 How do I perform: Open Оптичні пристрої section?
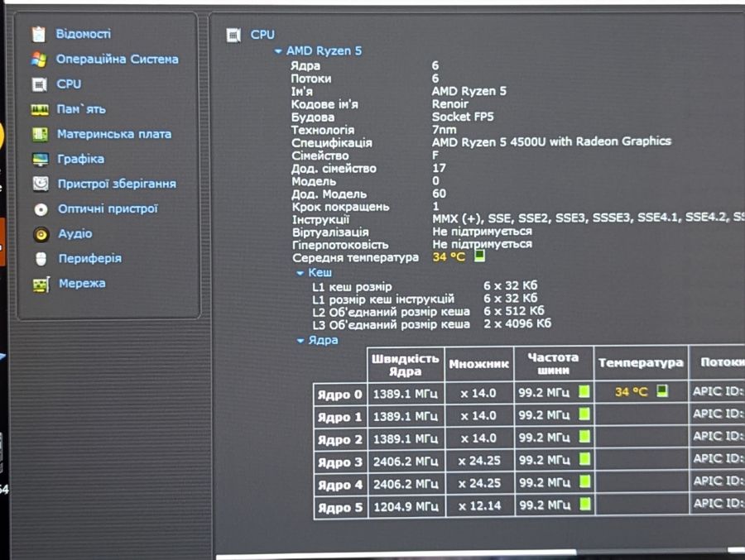(108, 209)
